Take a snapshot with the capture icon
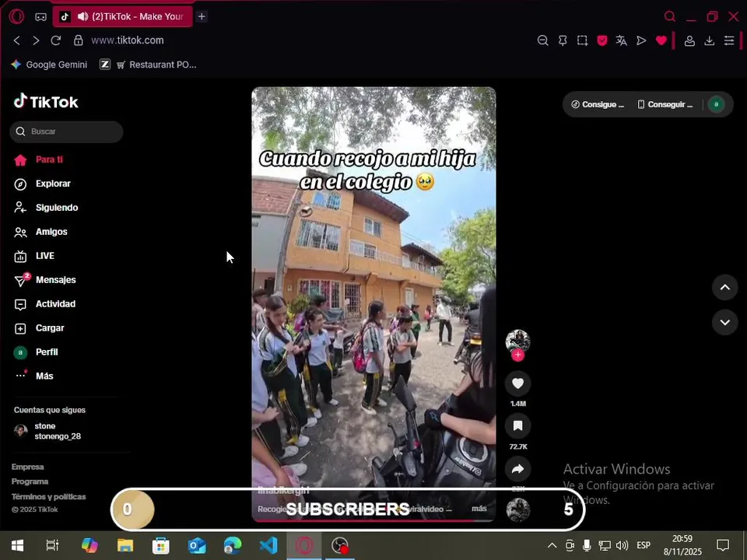 [x=582, y=40]
